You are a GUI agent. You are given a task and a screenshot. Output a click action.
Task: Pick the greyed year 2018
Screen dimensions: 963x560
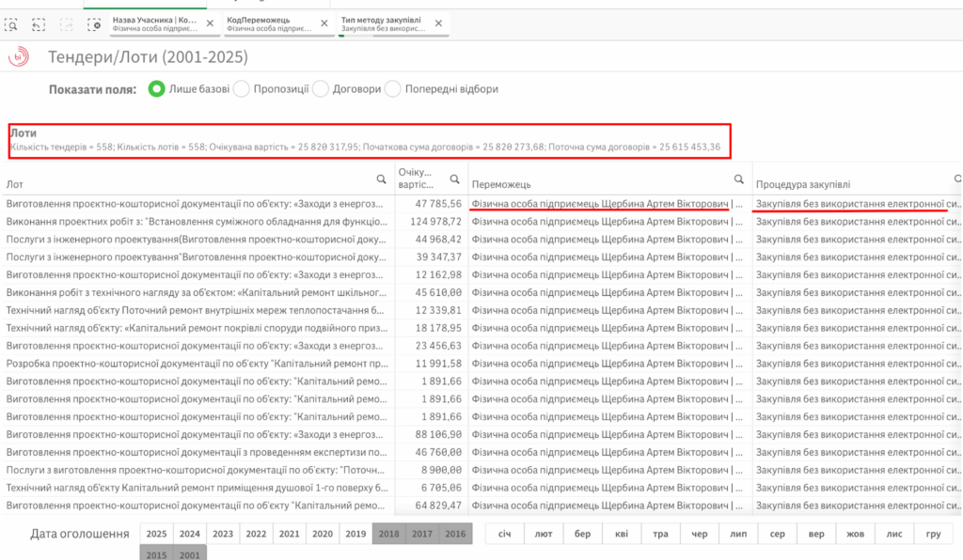pyautogui.click(x=388, y=534)
